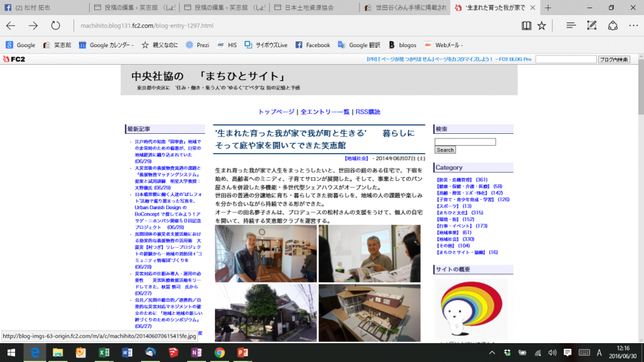Click ブログ内検索 button
The image size is (644, 362).
614,59
